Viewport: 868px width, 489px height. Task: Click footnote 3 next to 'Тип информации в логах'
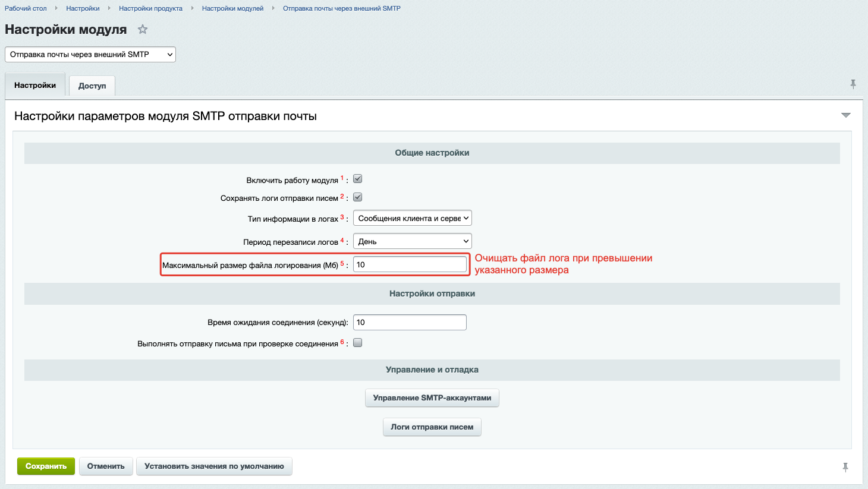coord(342,217)
